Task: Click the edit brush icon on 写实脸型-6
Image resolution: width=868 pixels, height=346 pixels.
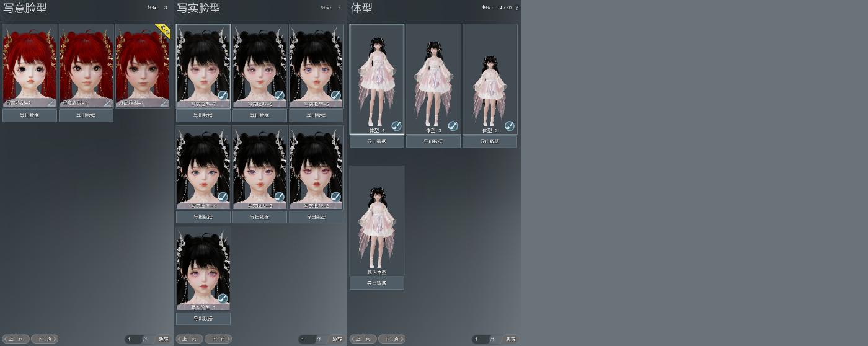Action: [279, 95]
